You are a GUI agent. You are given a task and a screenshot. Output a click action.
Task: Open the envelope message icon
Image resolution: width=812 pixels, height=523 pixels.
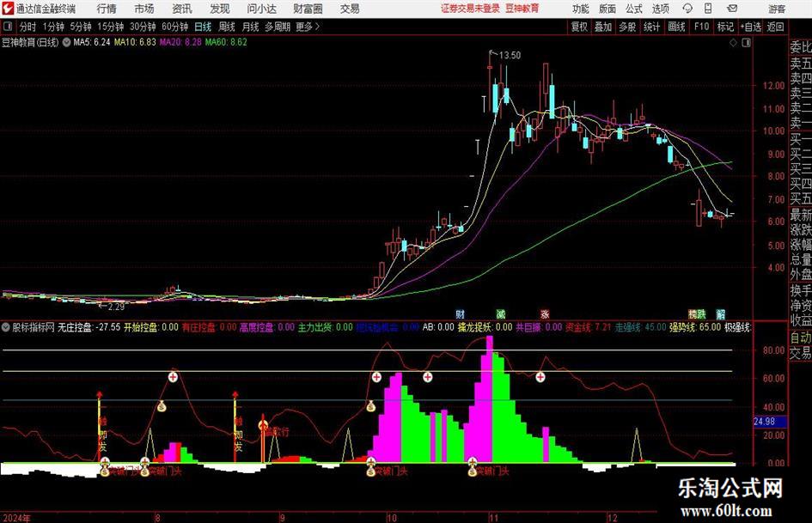pos(732,9)
